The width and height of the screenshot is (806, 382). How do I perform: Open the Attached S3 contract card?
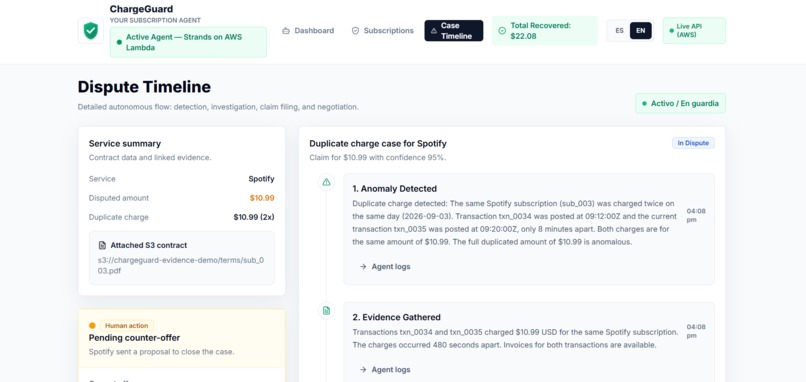[181, 258]
